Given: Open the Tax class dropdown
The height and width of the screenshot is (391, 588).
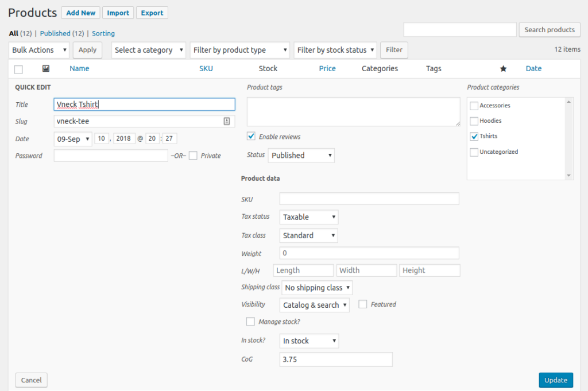Looking at the screenshot, I should coord(308,235).
